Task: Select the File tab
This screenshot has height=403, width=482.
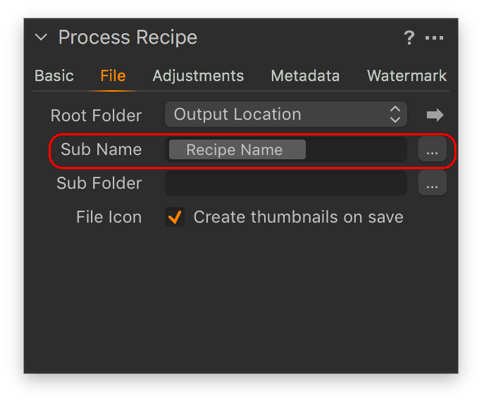Action: pyautogui.click(x=113, y=76)
